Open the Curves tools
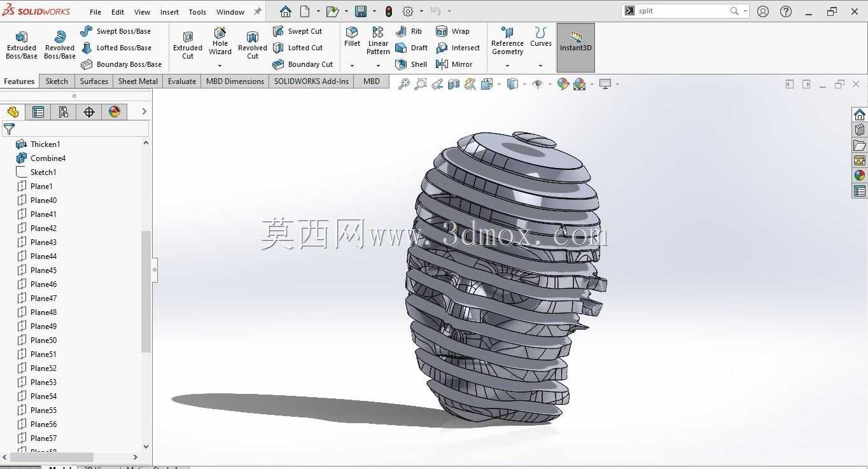Image resolution: width=868 pixels, height=469 pixels. pyautogui.click(x=541, y=37)
